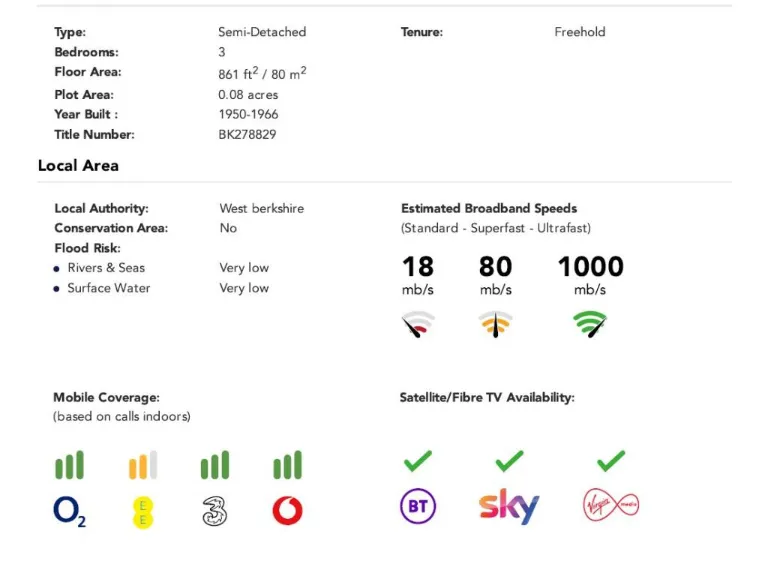Click the 1000 mb/s ultrafast speed value
Screen dimensions: 768x576
click(x=590, y=267)
